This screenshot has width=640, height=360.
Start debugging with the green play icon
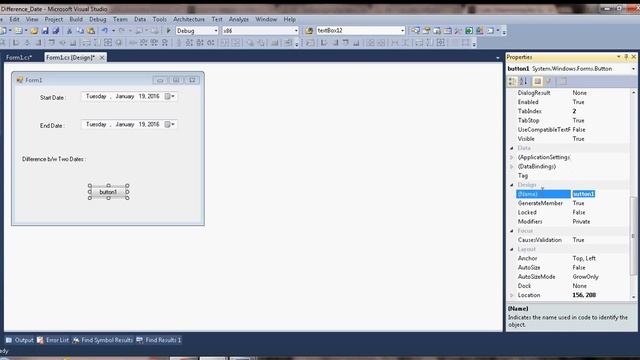[x=168, y=31]
